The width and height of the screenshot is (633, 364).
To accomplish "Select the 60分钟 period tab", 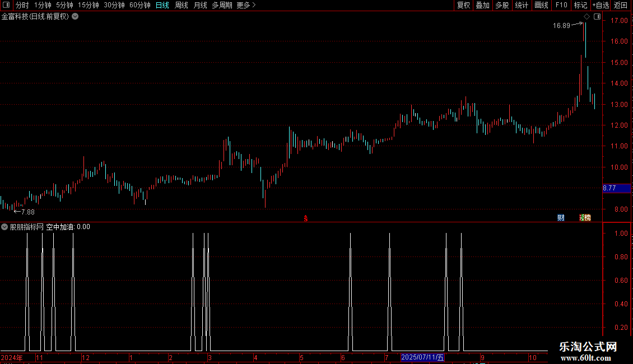I will pos(139,5).
